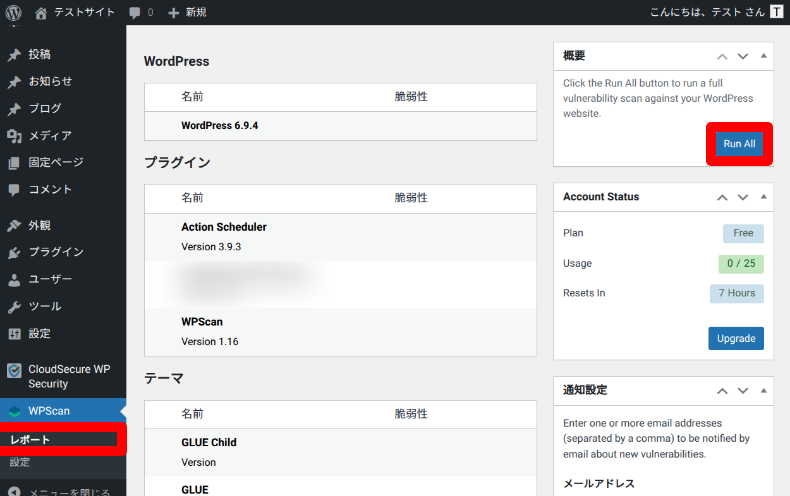Click Version 3.9.3 text
This screenshot has height=496, width=790.
click(211, 247)
